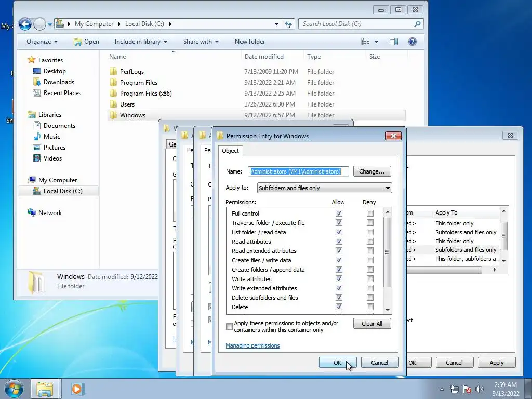Screen dimensions: 532x399
Task: Click Windows Explorer taskbar icon
Action: (x=45, y=389)
